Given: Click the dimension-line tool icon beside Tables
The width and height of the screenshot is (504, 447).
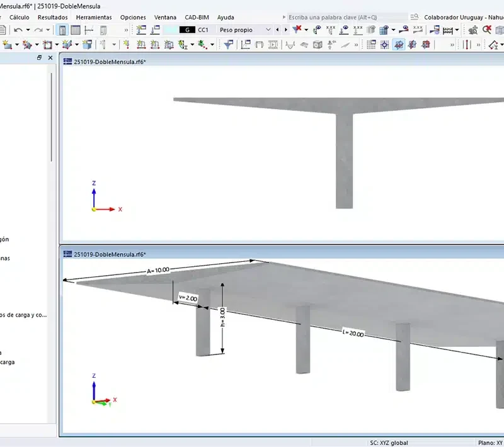Looking at the screenshot, I should 89,30.
